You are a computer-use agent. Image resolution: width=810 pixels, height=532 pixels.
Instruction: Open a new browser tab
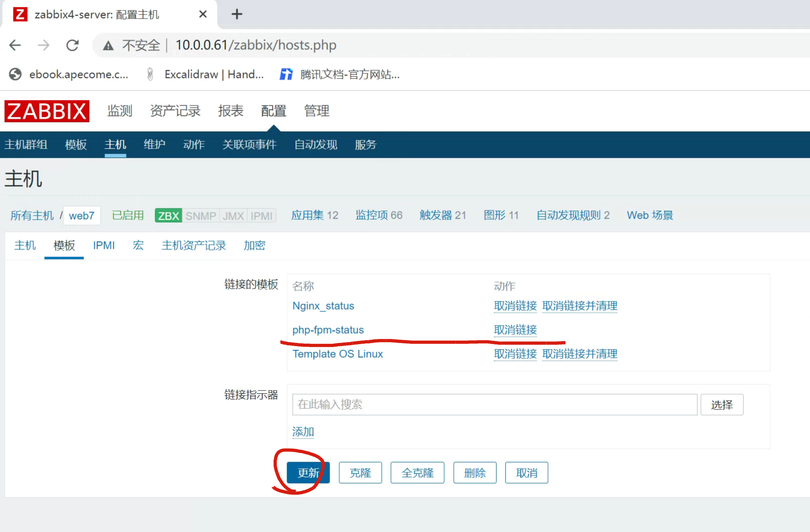[237, 15]
